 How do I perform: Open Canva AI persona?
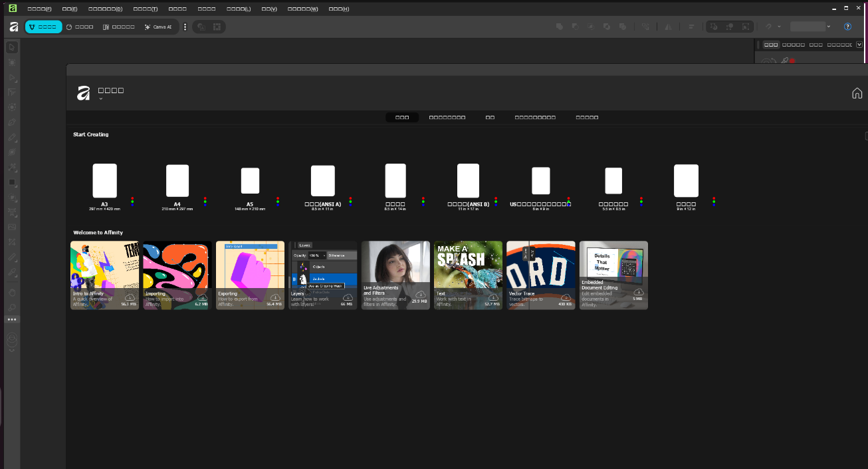(158, 27)
